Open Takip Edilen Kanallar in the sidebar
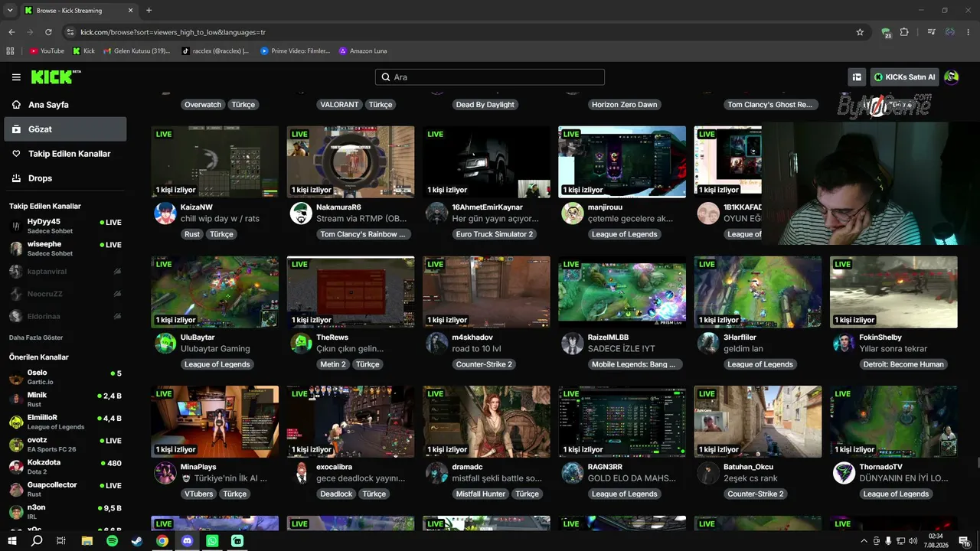Viewport: 980px width, 551px height. 65,154
